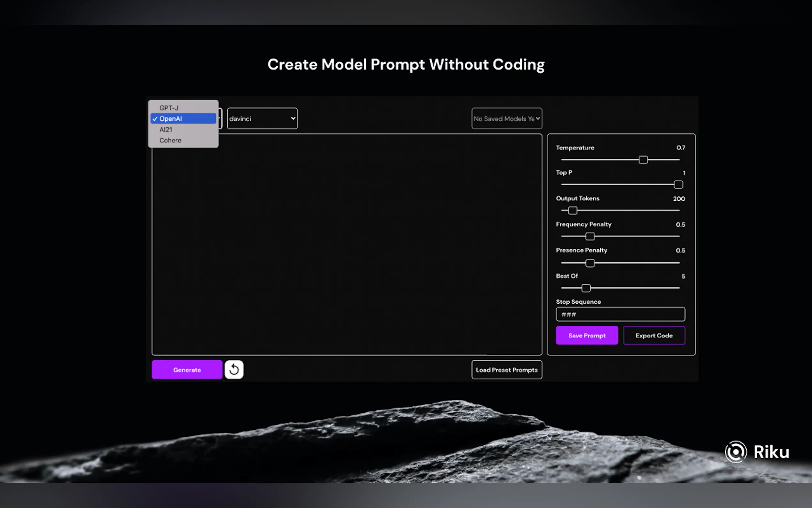Click the Riku logo icon
812x508 pixels.
pyautogui.click(x=736, y=452)
